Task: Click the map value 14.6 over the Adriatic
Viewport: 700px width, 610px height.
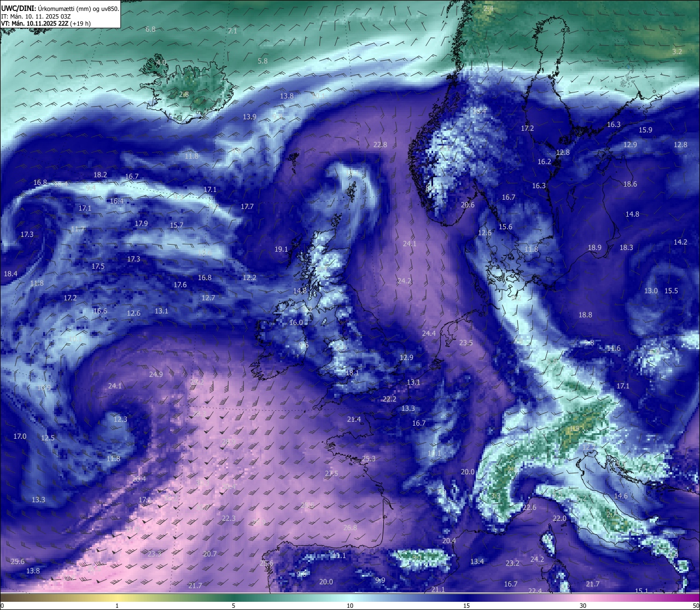Action: tap(621, 496)
